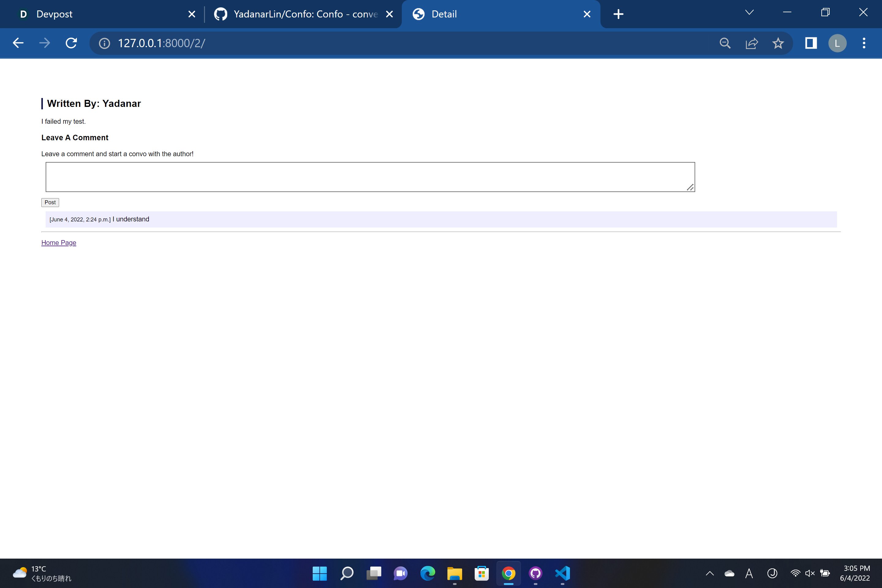Open a new browser tab
The width and height of the screenshot is (882, 588).
[618, 14]
